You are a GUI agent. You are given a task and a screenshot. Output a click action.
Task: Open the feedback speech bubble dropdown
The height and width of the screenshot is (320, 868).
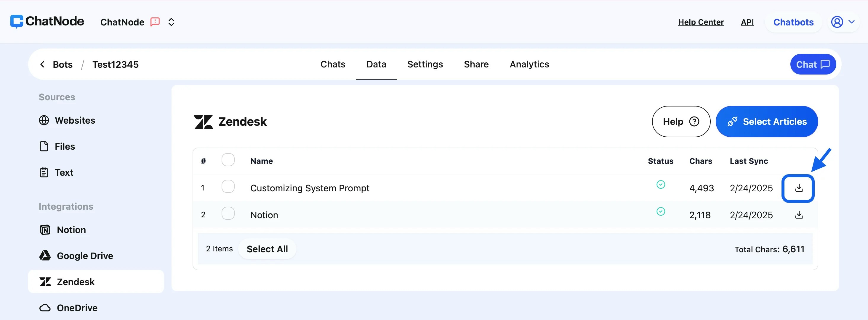click(154, 22)
